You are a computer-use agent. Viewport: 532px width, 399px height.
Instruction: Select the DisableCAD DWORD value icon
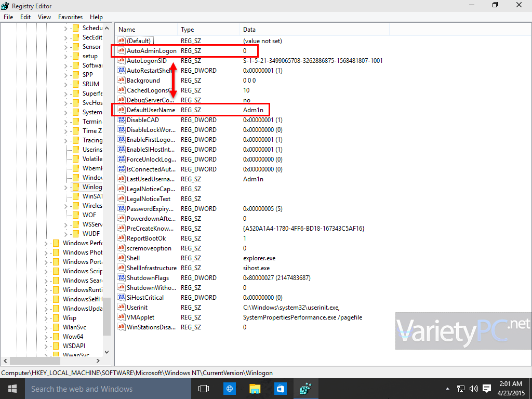(122, 120)
